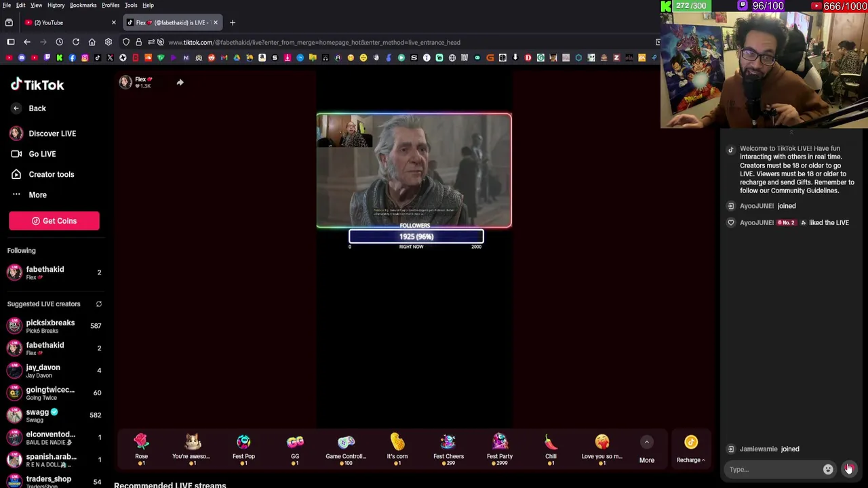Open the Help menu

pyautogui.click(x=148, y=5)
